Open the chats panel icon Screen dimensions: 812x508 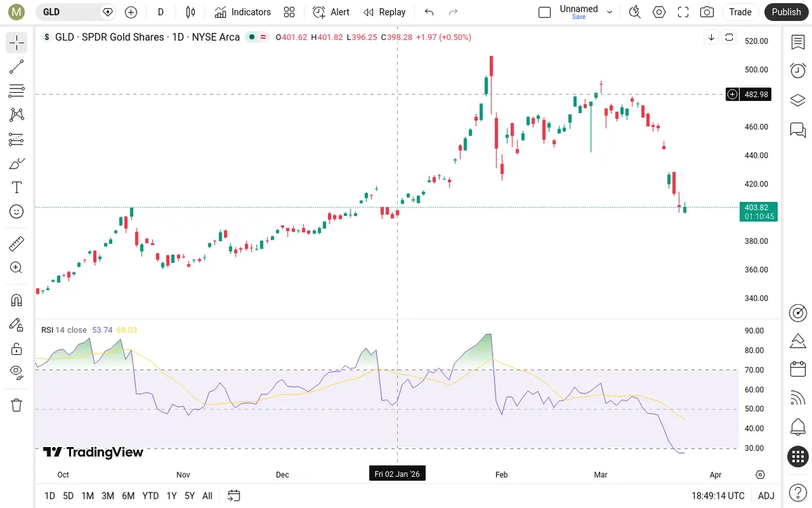pos(798,129)
